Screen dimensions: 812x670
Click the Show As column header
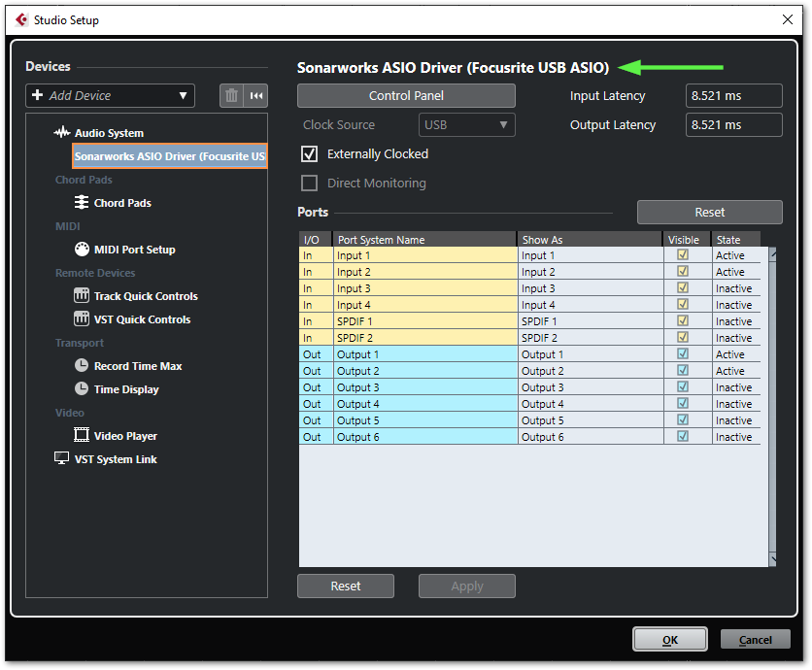[590, 239]
